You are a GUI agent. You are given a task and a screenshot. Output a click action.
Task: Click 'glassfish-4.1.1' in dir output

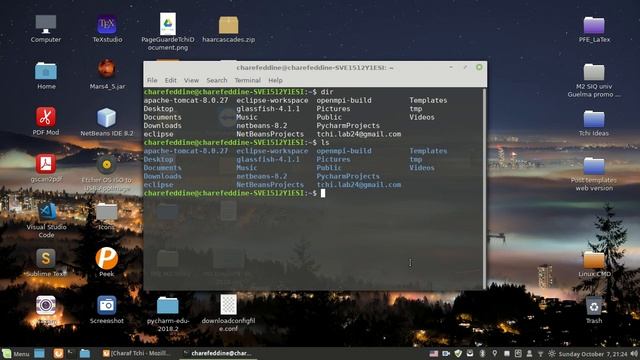tap(268, 109)
